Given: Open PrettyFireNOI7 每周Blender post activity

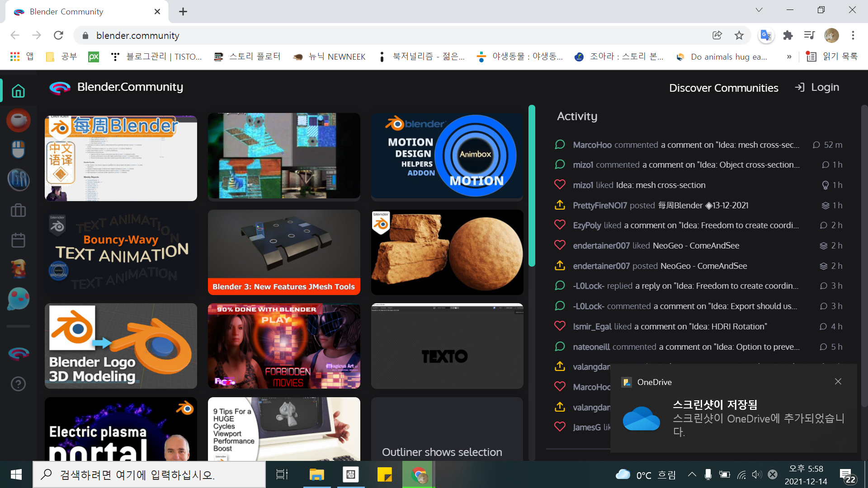Looking at the screenshot, I should 698,205.
